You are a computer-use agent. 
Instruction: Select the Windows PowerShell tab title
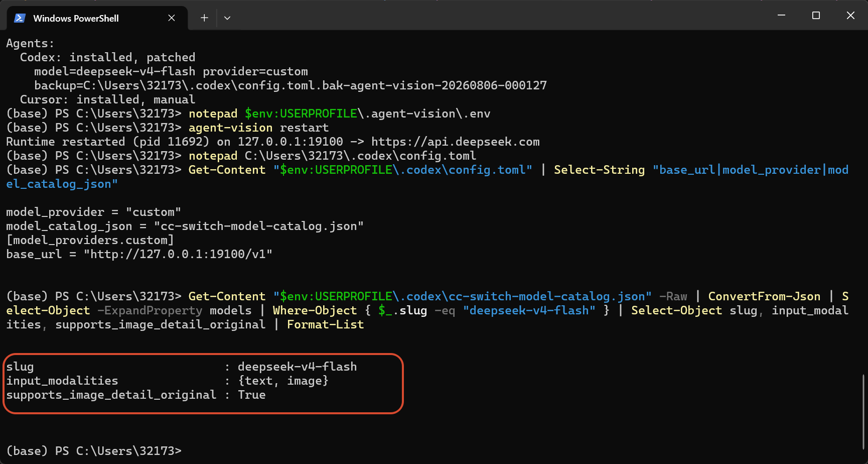(x=76, y=18)
